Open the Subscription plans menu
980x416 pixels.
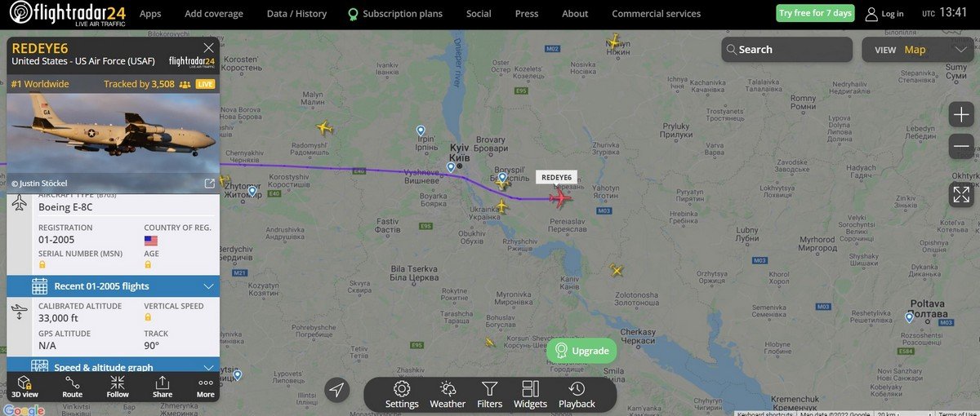point(395,14)
